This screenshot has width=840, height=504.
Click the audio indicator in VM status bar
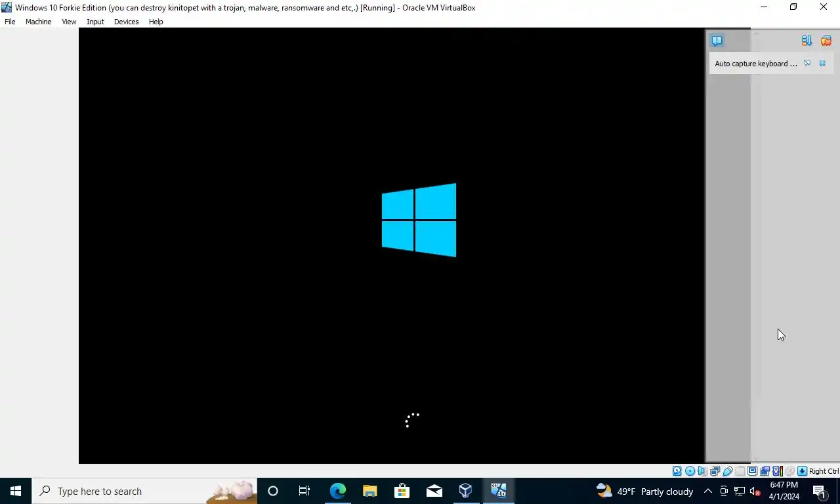click(702, 471)
